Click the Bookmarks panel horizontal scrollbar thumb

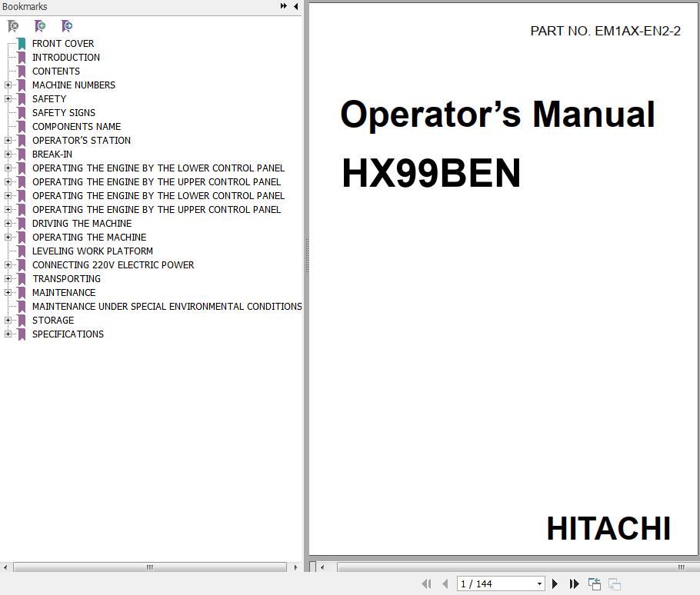(150, 567)
